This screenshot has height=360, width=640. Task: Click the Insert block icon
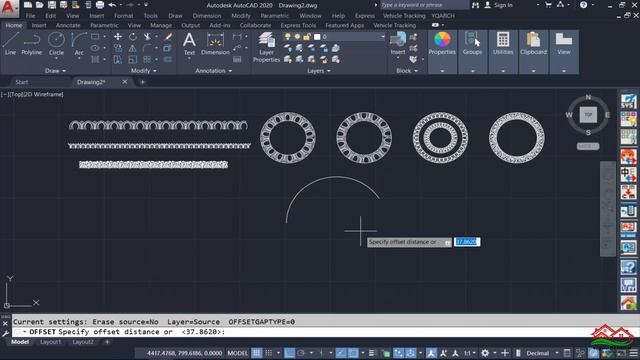pyautogui.click(x=398, y=43)
